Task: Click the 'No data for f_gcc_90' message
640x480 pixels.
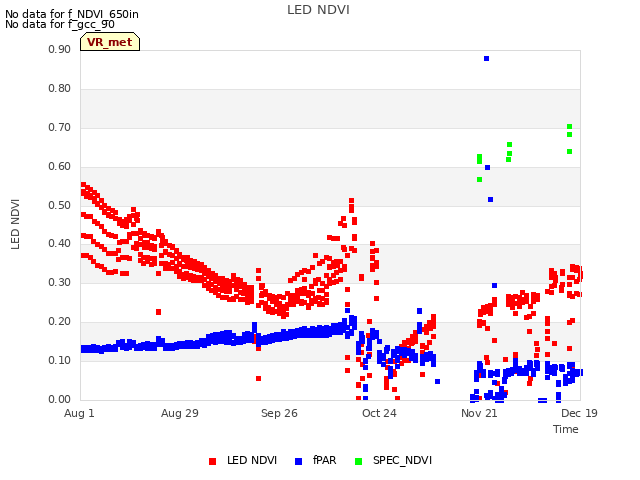Action: [x=60, y=24]
